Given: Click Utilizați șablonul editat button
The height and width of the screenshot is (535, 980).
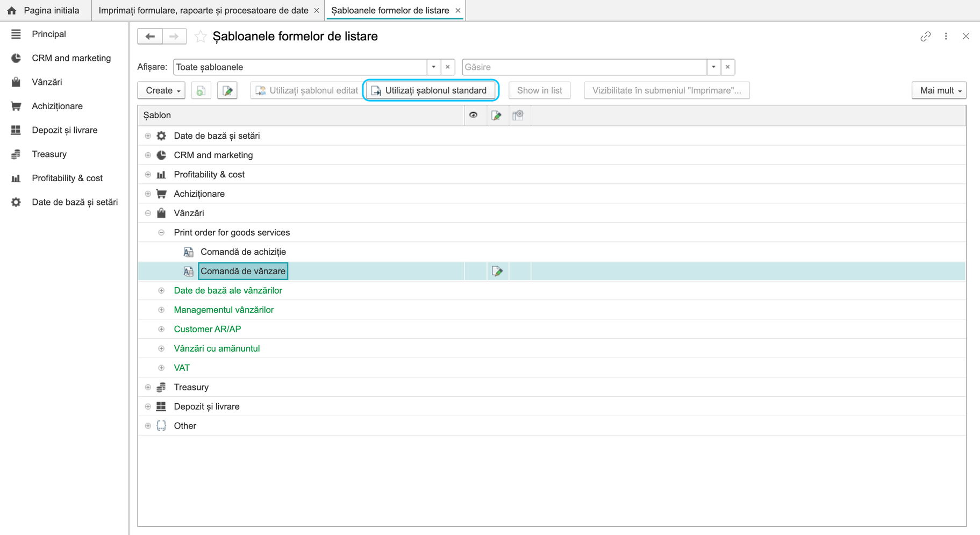Looking at the screenshot, I should pos(307,90).
